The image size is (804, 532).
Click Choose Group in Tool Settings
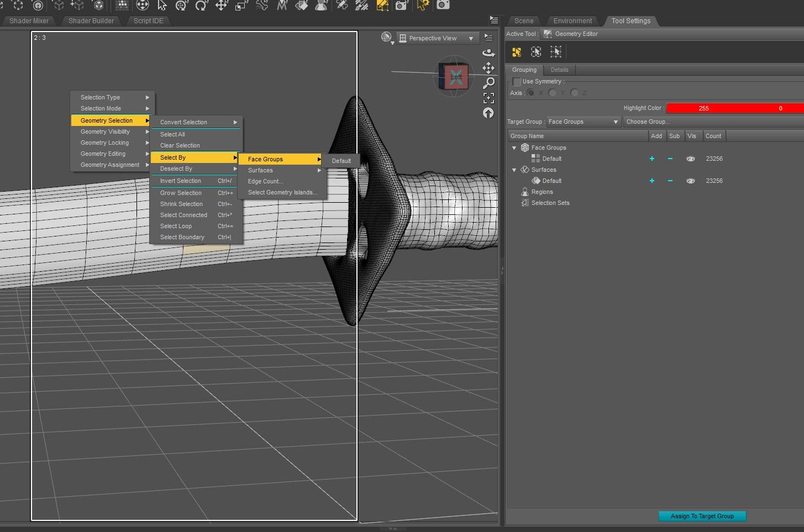pyautogui.click(x=648, y=122)
